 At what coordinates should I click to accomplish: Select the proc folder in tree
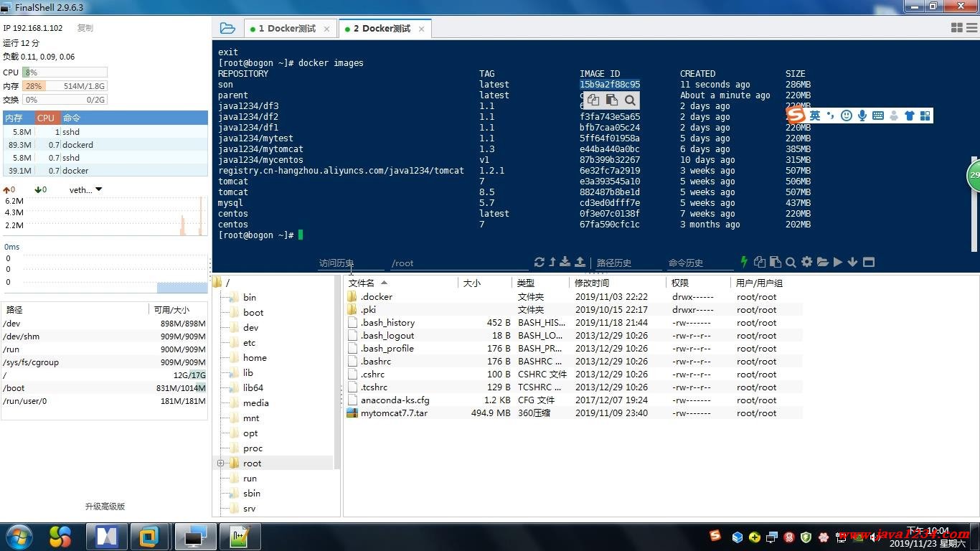pyautogui.click(x=253, y=448)
